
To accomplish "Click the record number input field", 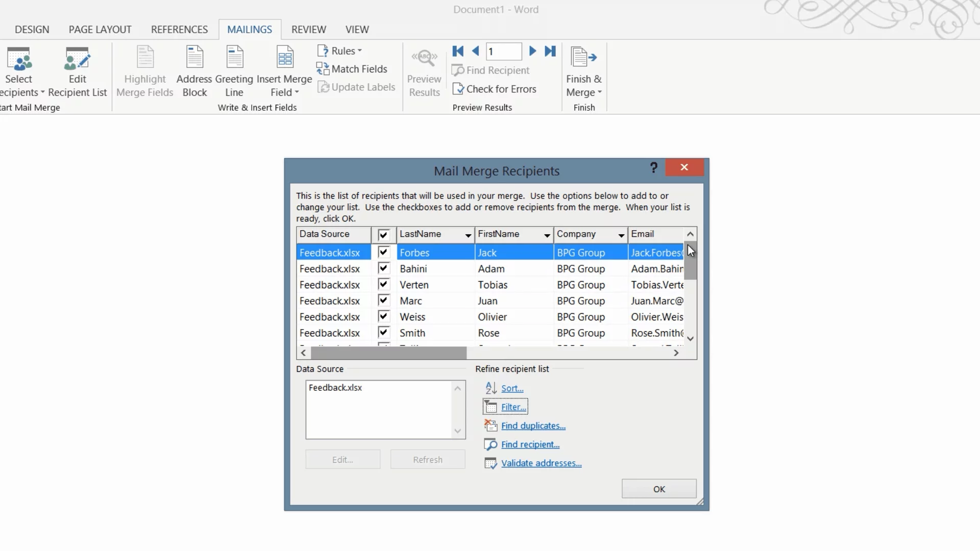I will pos(503,51).
